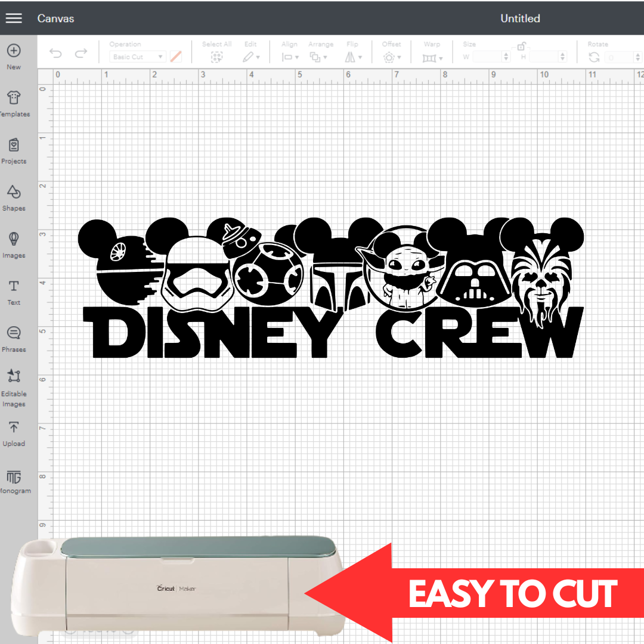Adjust the Rotate stepper arrows

pos(637,57)
